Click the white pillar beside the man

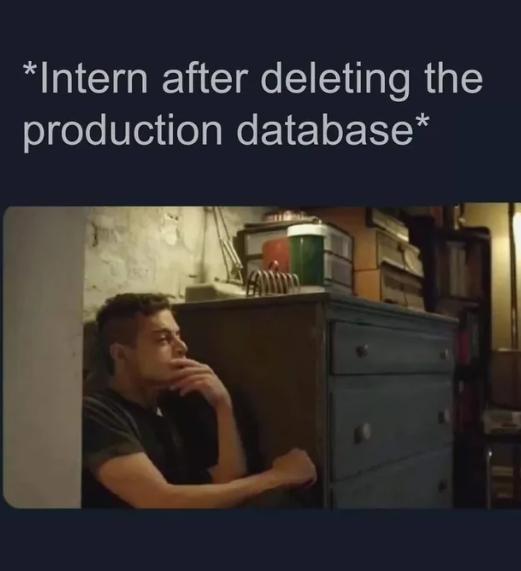pyautogui.click(x=43, y=357)
